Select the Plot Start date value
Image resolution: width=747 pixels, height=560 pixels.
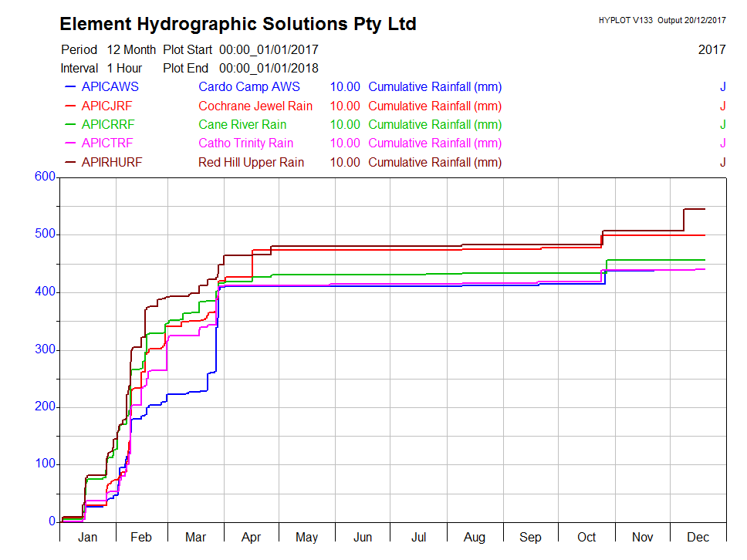point(269,50)
